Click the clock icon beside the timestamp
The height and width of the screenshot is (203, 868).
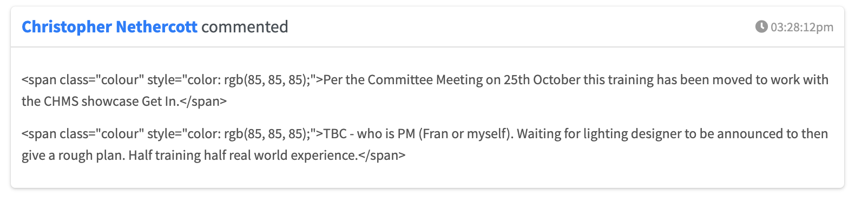(x=761, y=26)
